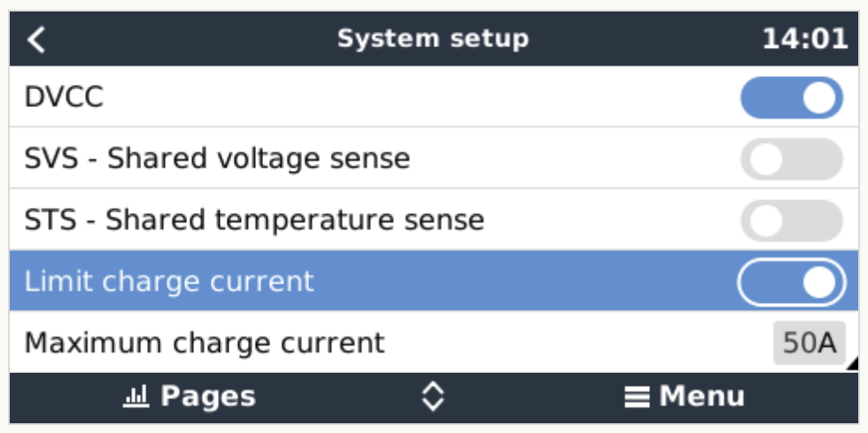Image resolution: width=868 pixels, height=433 pixels.
Task: Select the DVCC row label
Action: pos(64,97)
